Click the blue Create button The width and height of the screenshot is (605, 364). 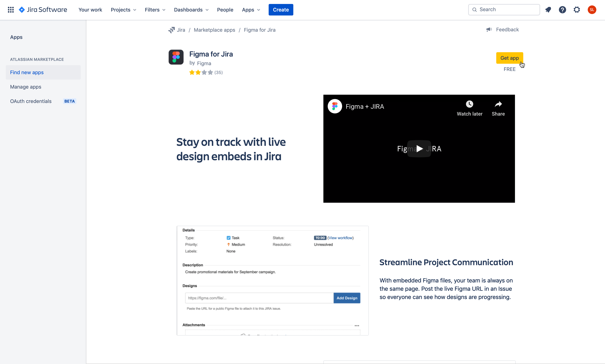[x=281, y=10]
